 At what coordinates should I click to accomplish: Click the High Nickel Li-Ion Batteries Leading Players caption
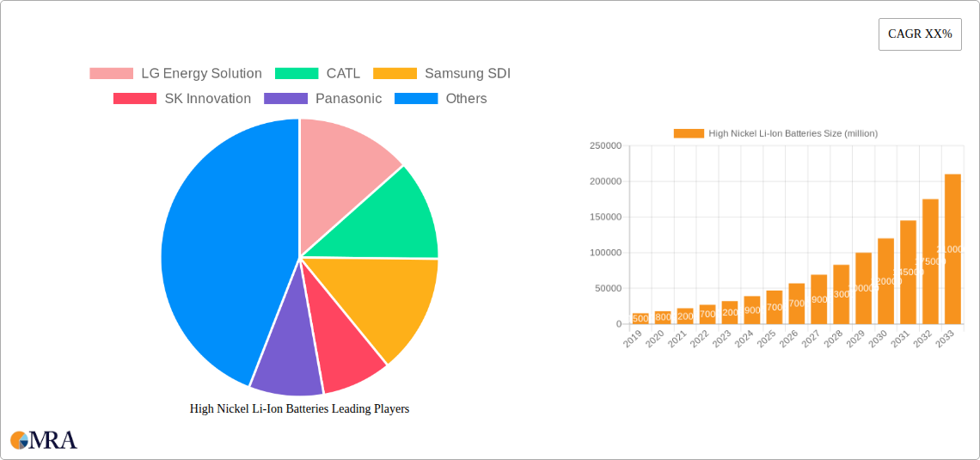click(299, 409)
